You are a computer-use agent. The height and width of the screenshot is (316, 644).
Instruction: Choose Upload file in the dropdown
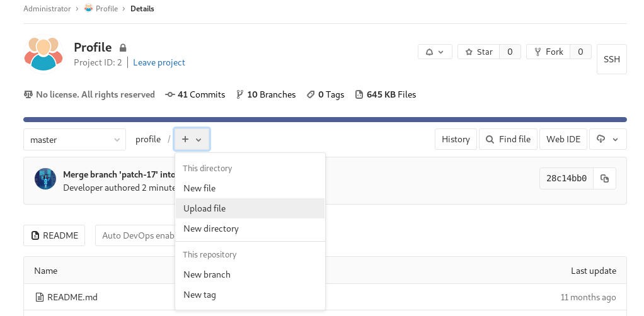204,208
